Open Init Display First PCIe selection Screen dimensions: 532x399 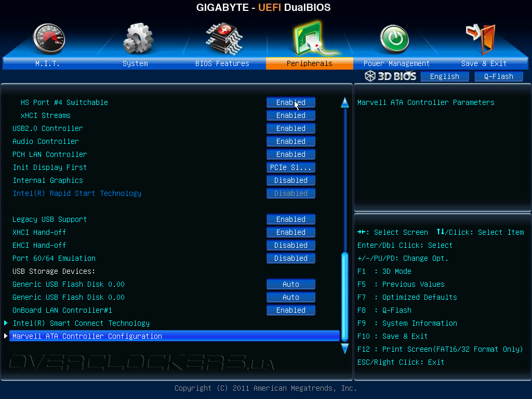[x=291, y=167]
